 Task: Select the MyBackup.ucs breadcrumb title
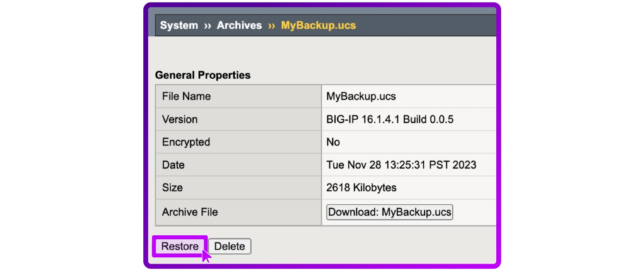point(318,25)
